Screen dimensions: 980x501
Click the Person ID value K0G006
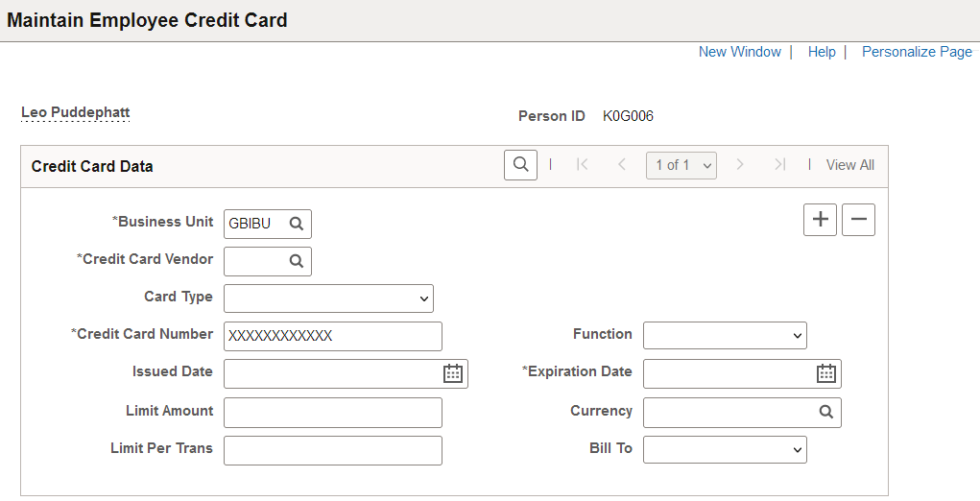(x=628, y=116)
